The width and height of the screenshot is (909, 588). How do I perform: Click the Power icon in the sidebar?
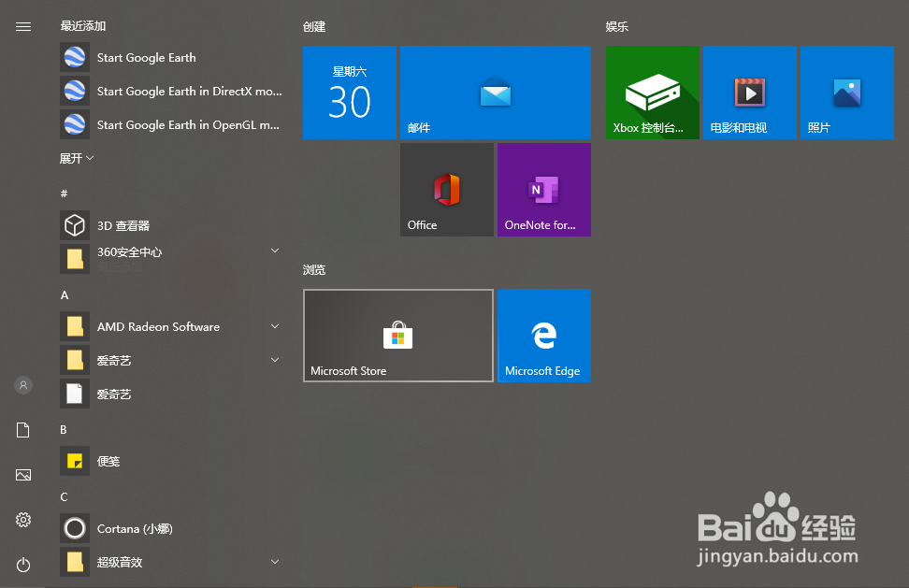pos(23,565)
